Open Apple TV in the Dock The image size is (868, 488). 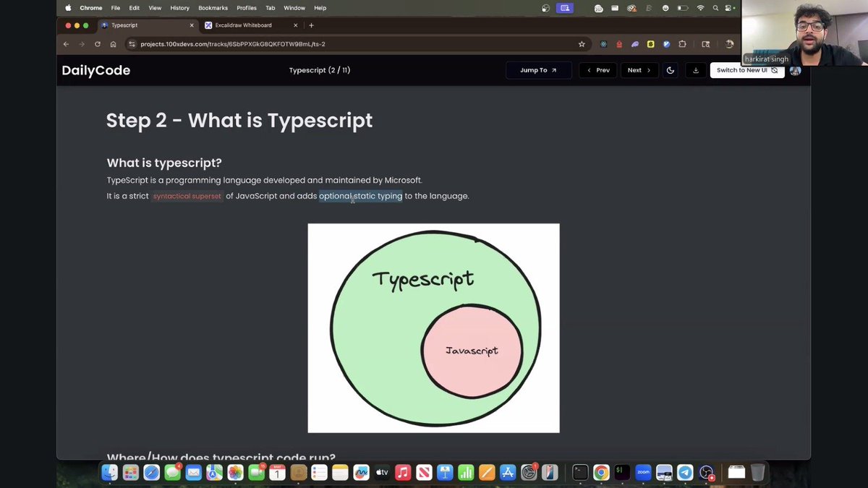click(382, 472)
